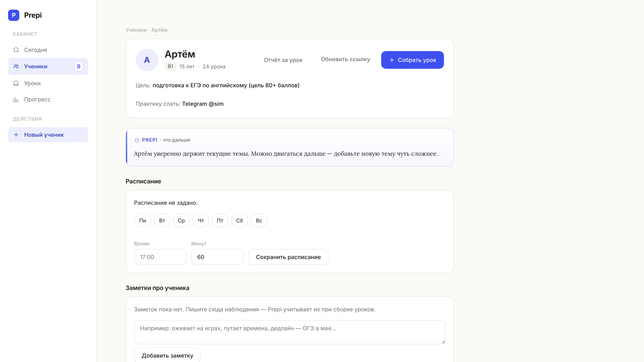
Task: Toggle the Ср day chip
Action: 181,220
